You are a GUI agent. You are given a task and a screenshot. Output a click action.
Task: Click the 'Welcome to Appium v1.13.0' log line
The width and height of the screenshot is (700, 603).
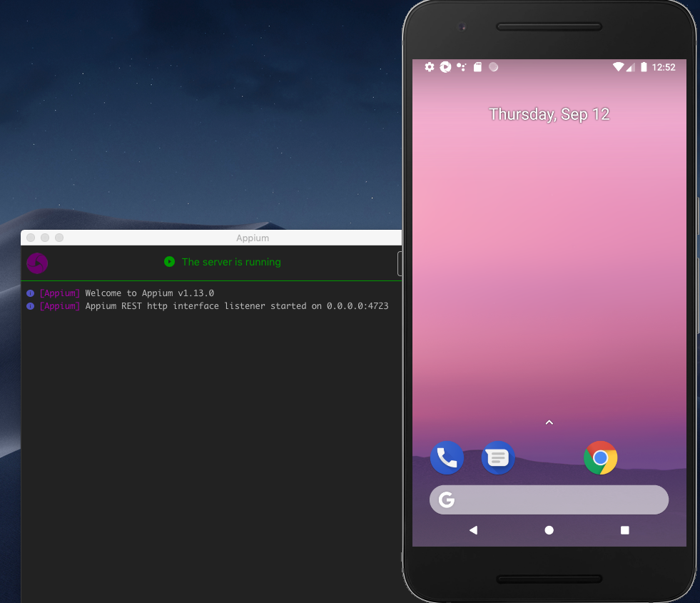(150, 293)
